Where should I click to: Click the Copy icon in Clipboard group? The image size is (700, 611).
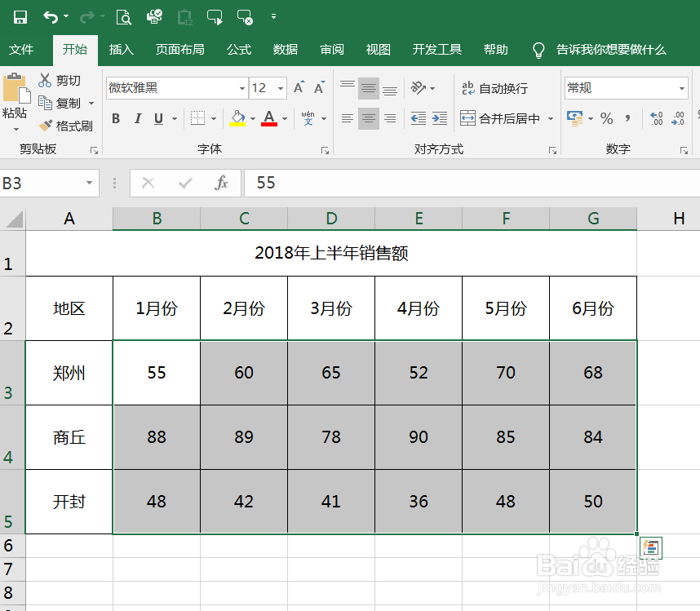[51, 103]
